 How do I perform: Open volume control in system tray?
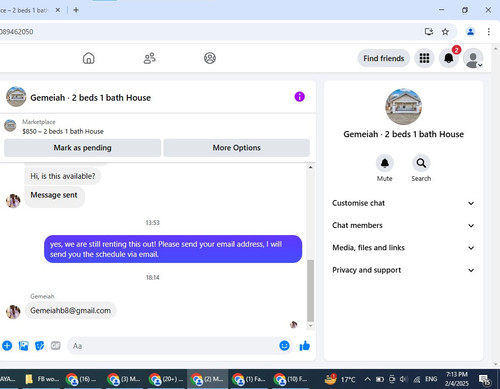click(404, 379)
